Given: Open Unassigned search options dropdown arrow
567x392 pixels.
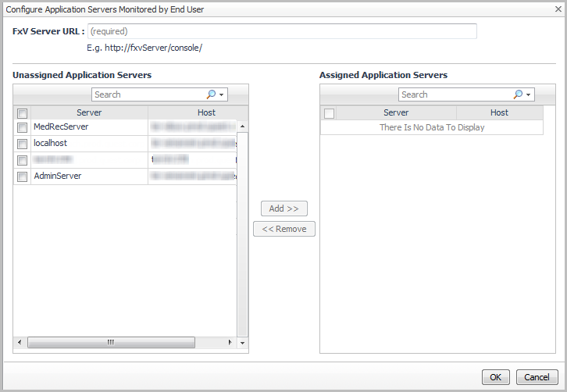Looking at the screenshot, I should click(222, 94).
